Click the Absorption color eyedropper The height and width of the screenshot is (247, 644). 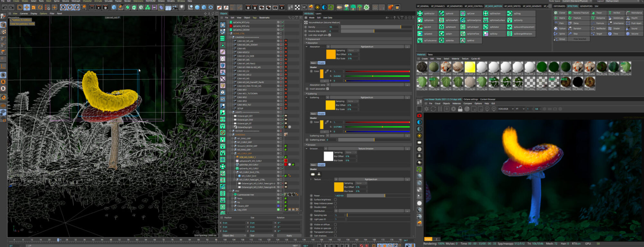click(327, 71)
